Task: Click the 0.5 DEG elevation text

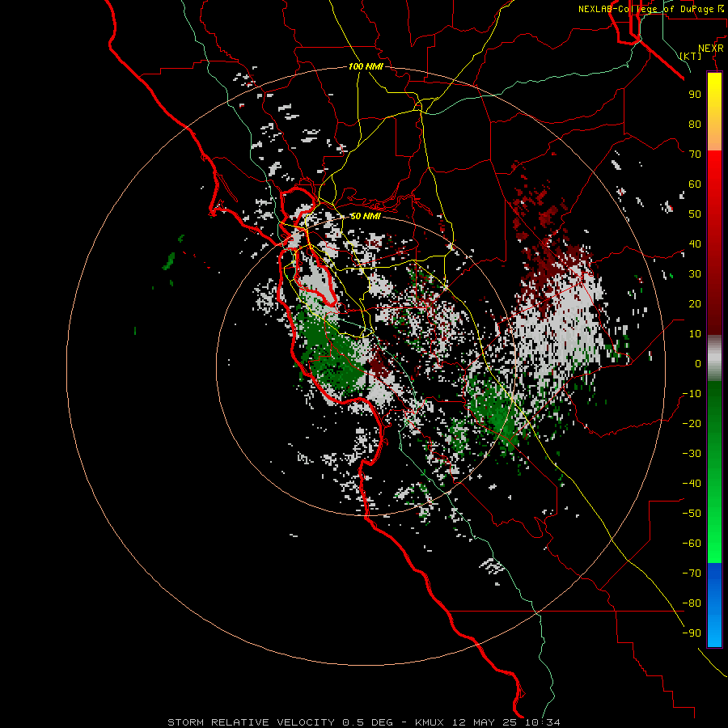Action: click(x=367, y=722)
